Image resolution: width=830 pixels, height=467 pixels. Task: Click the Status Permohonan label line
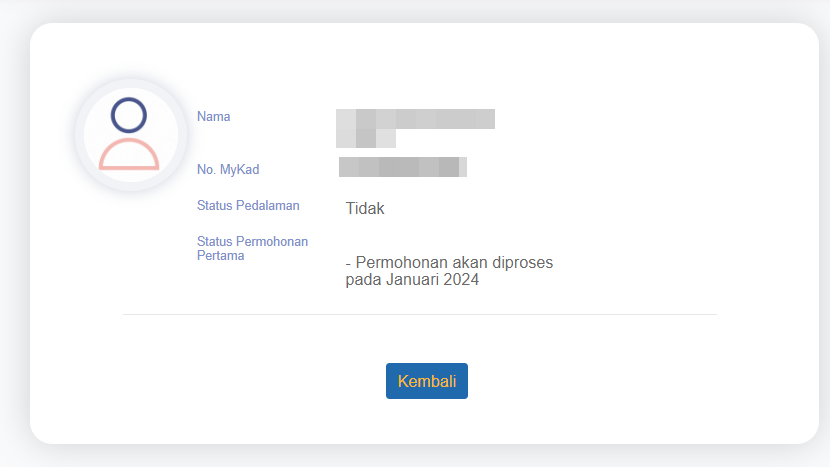coord(252,241)
